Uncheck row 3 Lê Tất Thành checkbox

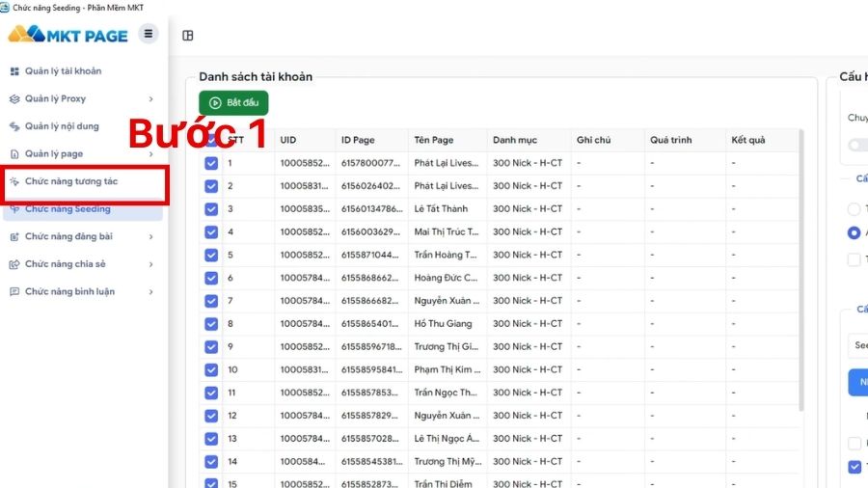(x=211, y=209)
